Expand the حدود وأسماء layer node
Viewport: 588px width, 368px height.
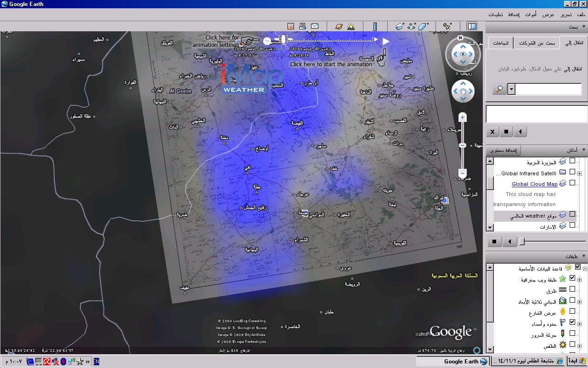(x=580, y=324)
